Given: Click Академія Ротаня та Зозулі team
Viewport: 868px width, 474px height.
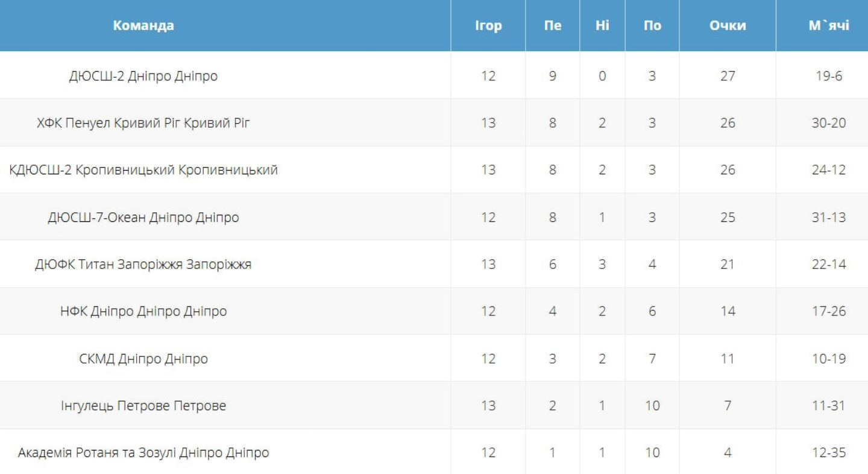Looking at the screenshot, I should [143, 453].
